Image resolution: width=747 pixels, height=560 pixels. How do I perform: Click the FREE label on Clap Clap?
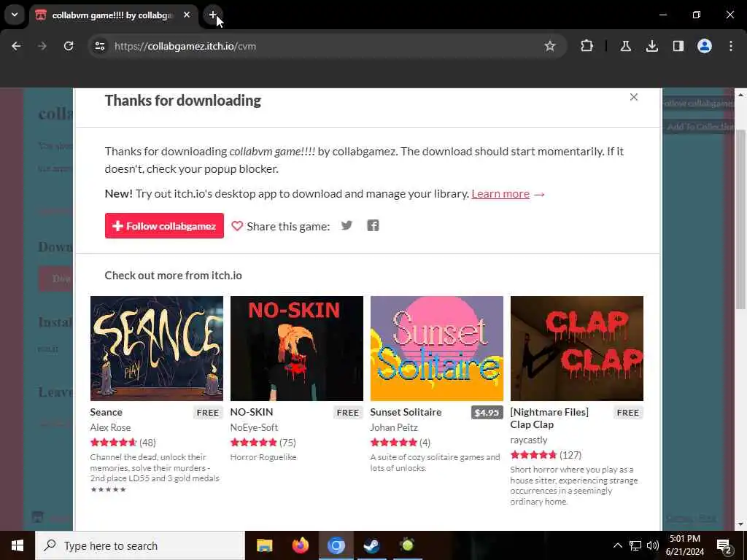(628, 413)
